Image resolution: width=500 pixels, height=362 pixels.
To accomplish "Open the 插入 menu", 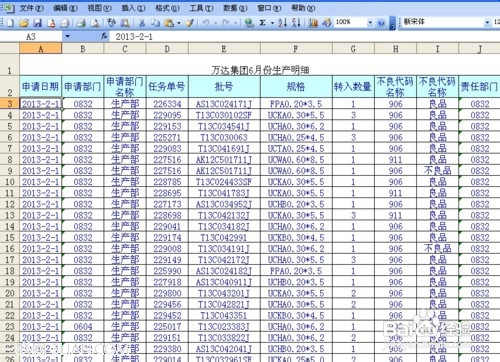I will 133,8.
